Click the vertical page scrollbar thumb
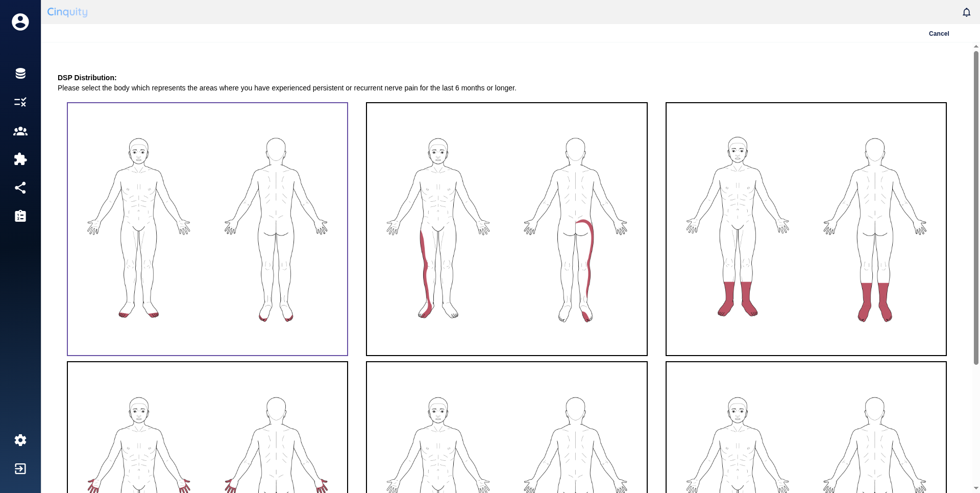This screenshot has width=980, height=493. 976,207
